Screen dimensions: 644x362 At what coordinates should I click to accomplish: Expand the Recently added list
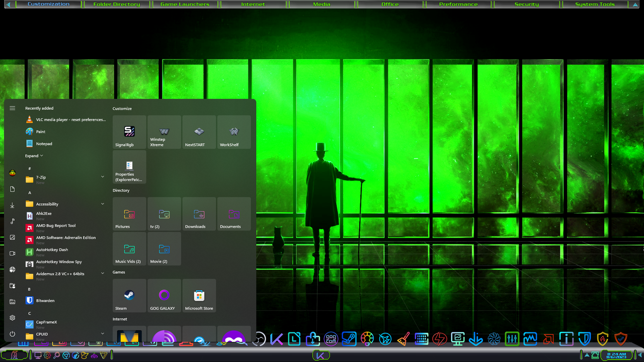click(34, 156)
